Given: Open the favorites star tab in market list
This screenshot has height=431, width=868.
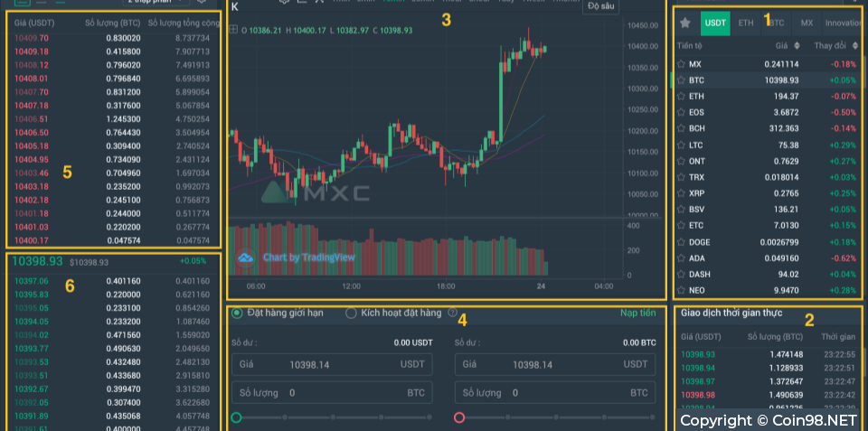Looking at the screenshot, I should (685, 23).
